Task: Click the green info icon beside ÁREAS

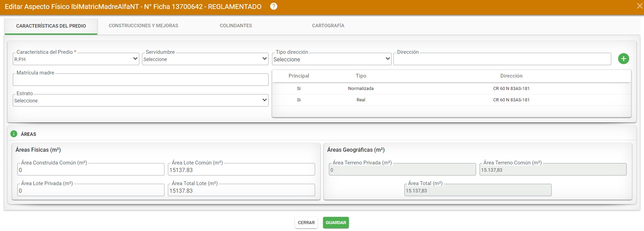Action: tap(14, 134)
